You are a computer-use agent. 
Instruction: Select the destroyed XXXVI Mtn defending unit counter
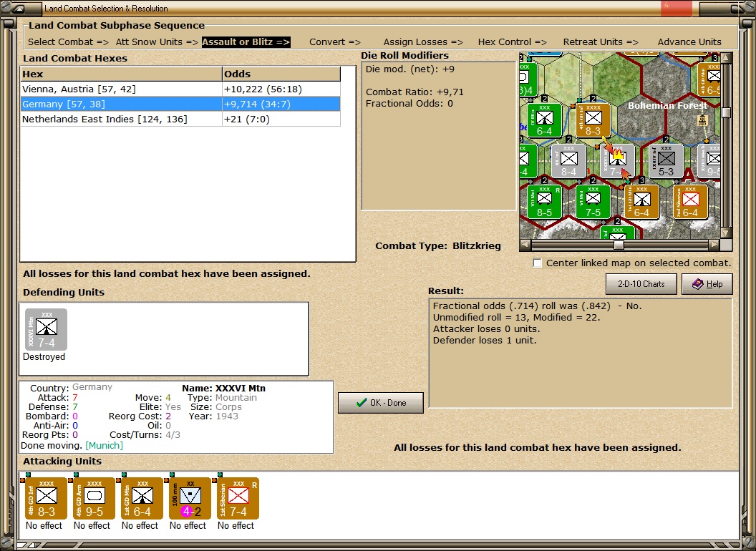47,330
